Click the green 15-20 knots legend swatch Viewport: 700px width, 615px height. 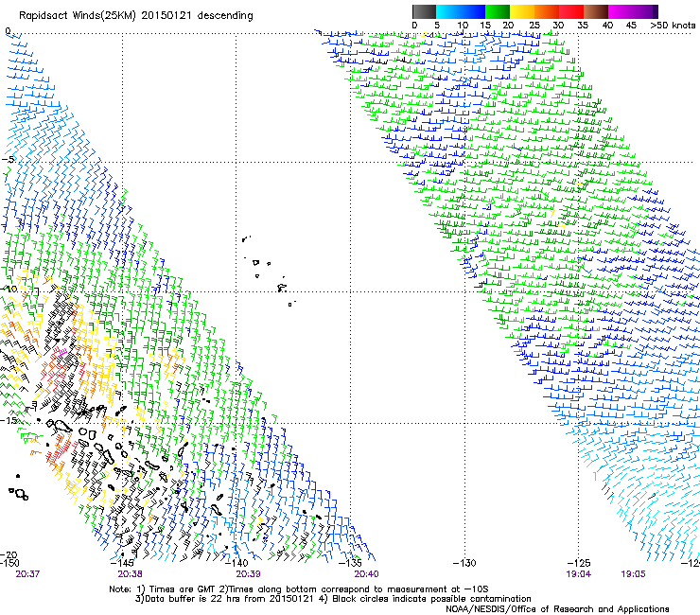click(x=498, y=11)
